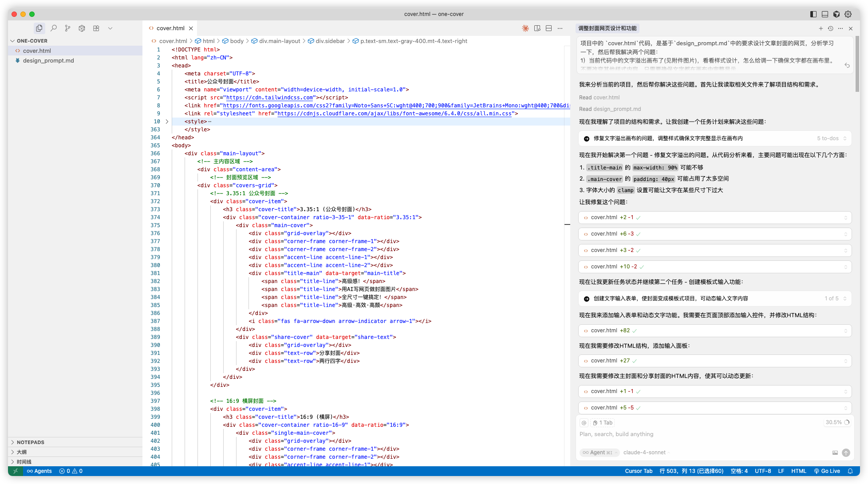Show errors and warnings count in status bar

point(71,471)
